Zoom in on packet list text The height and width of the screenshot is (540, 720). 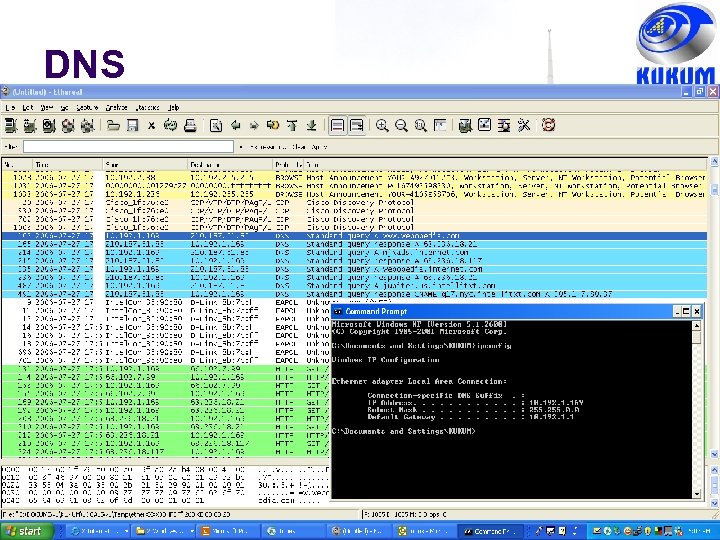click(x=382, y=125)
